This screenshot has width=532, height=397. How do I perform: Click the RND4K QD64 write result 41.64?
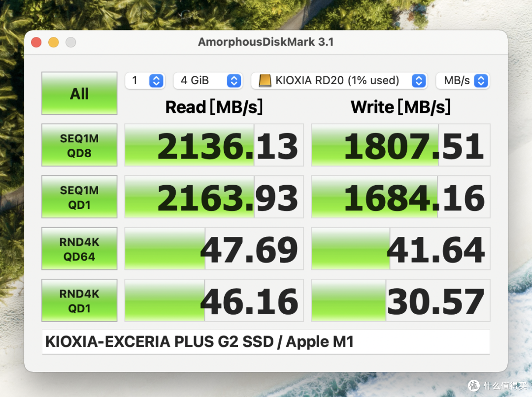tap(400, 249)
